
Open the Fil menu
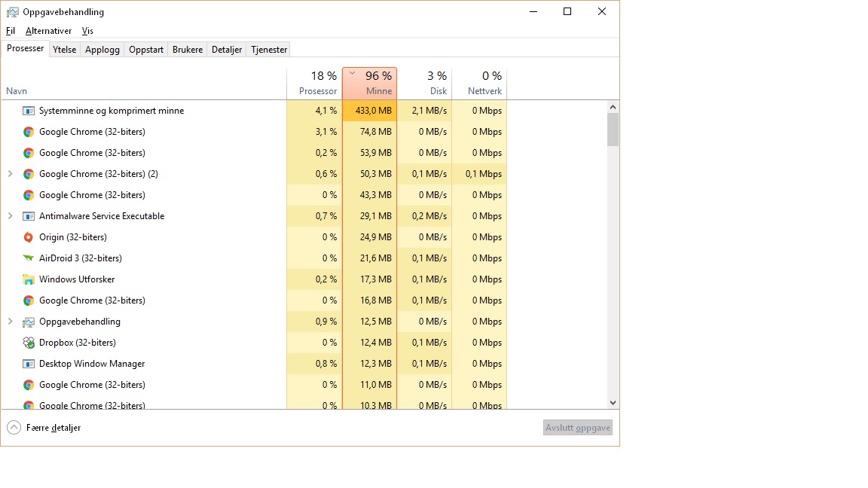(11, 31)
